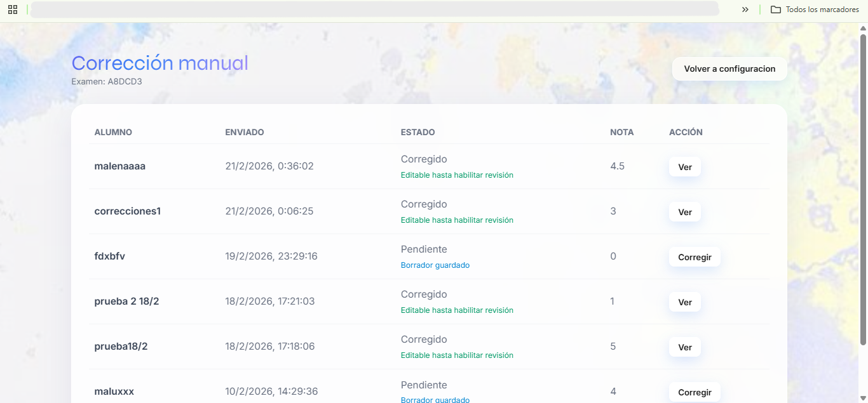Image resolution: width=868 pixels, height=403 pixels.
Task: Click grade 4.5 for malenaaaa
Action: coord(617,166)
